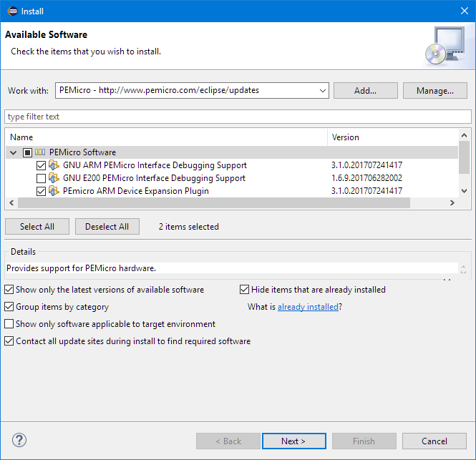Open the Work with site dropdown
Screen dimensions: 476x460
(x=321, y=91)
